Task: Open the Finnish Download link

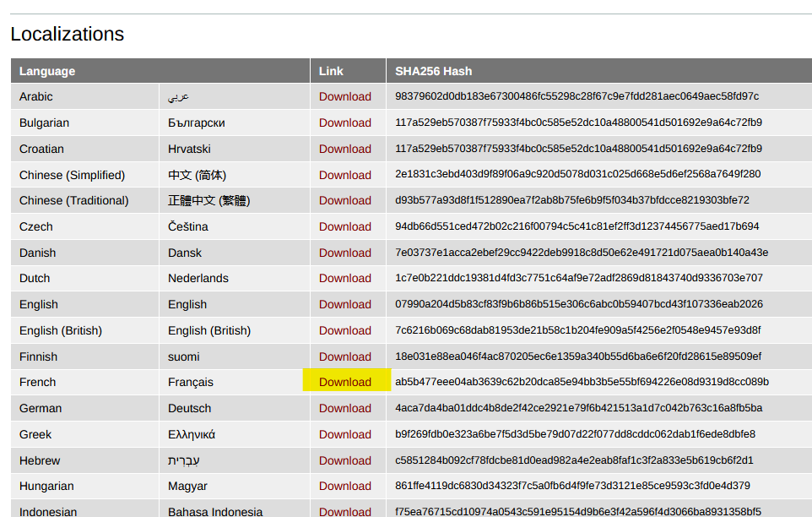Action: (344, 356)
